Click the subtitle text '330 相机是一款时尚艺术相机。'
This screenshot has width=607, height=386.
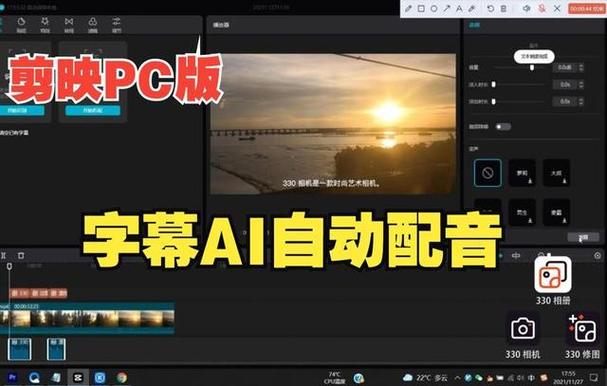[x=332, y=183]
